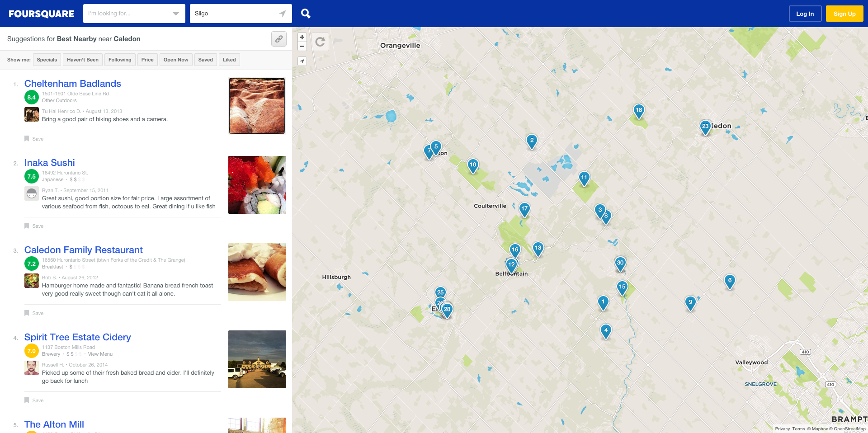Click the redo search refresh icon

point(320,42)
